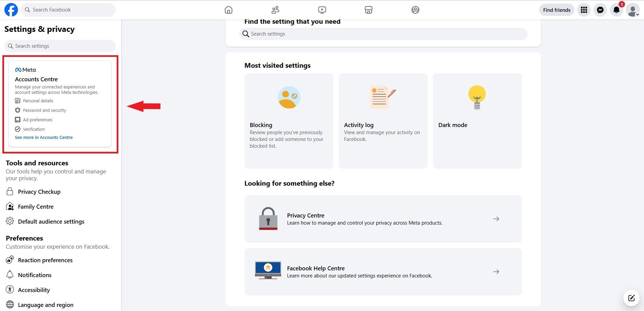This screenshot has width=644, height=311.
Task: Open Password and security
Action: 44,110
